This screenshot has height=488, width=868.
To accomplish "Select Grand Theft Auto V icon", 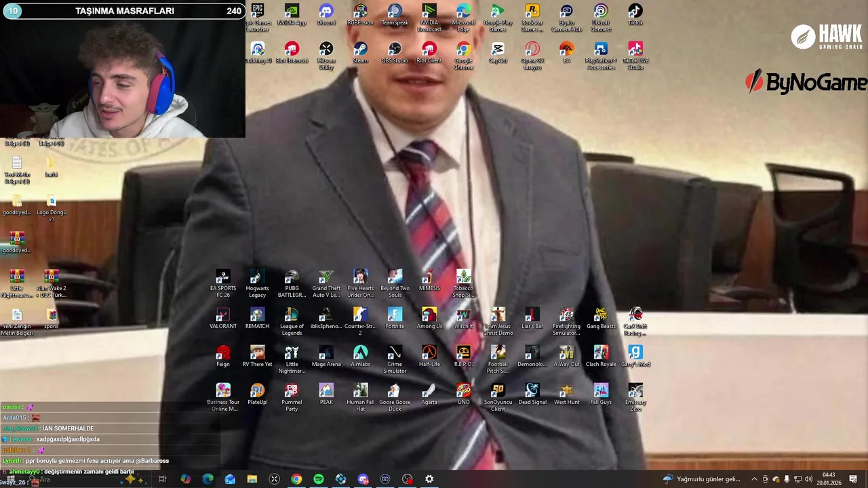I will 326,283.
